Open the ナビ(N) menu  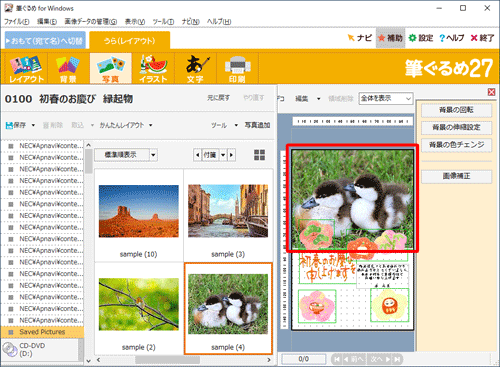pos(191,22)
